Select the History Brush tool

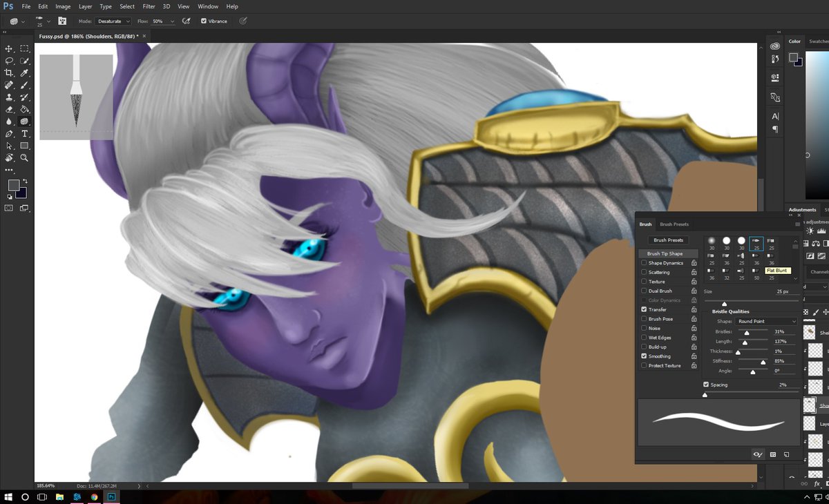(x=24, y=97)
